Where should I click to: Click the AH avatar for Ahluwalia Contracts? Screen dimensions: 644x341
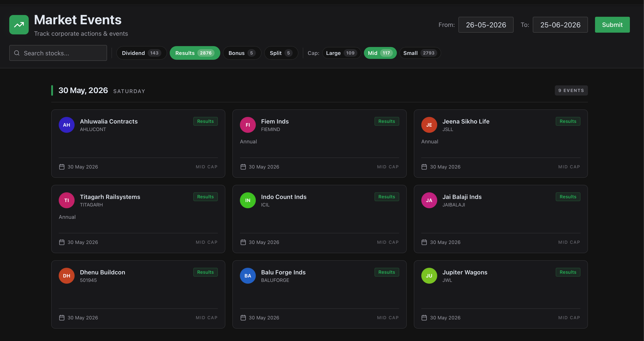(x=66, y=125)
